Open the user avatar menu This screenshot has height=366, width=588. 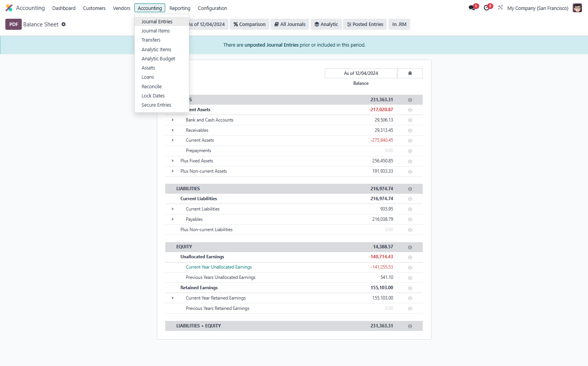(x=577, y=8)
